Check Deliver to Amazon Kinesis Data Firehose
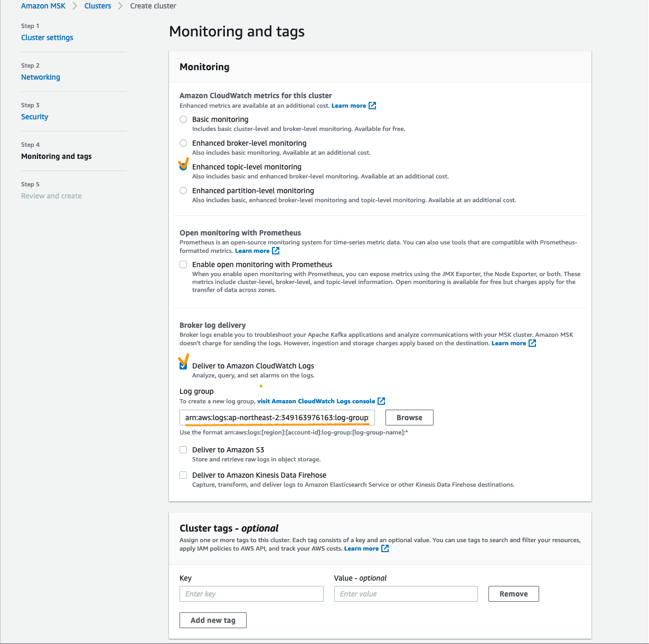649x644 pixels. point(183,475)
